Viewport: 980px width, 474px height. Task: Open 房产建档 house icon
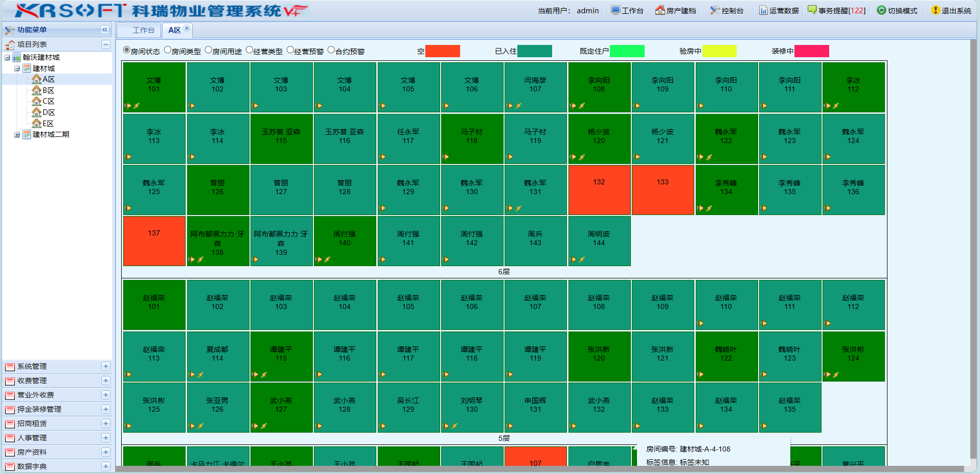pyautogui.click(x=660, y=10)
